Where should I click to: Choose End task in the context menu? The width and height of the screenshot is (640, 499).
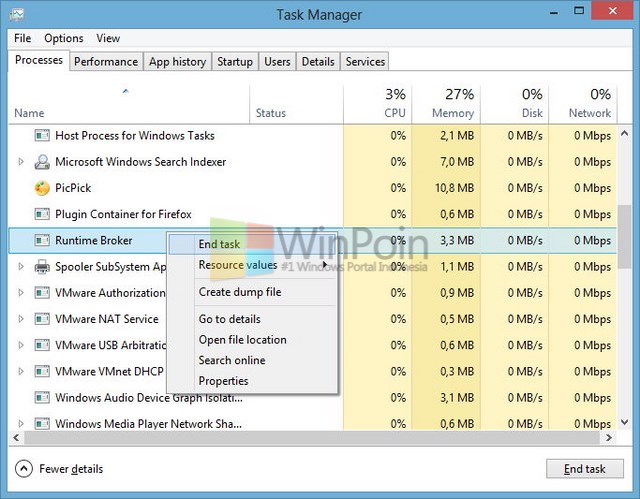click(253, 244)
